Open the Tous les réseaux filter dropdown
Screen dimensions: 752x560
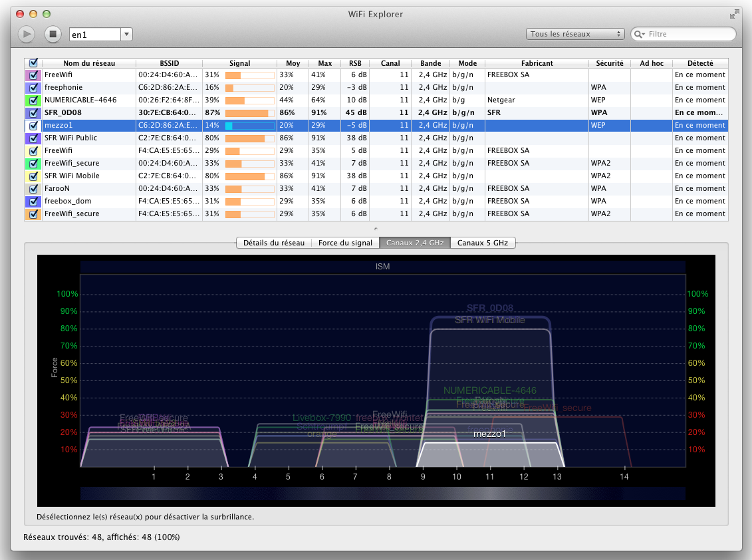click(x=575, y=34)
